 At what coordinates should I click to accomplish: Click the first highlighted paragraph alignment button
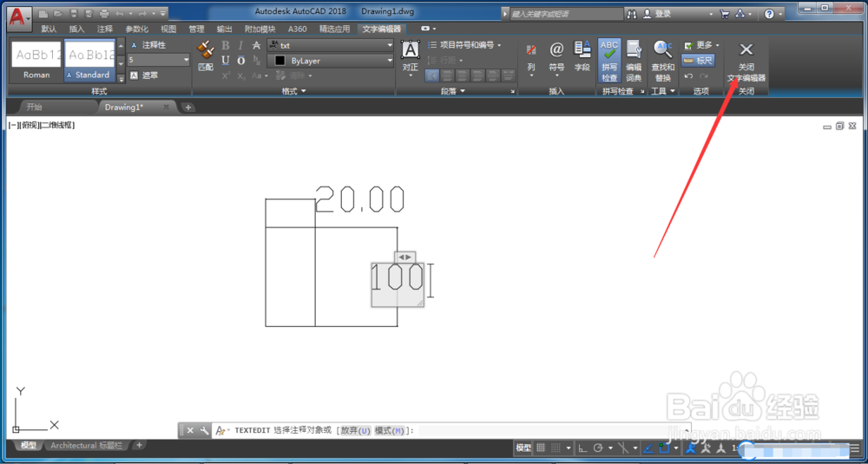click(x=432, y=75)
